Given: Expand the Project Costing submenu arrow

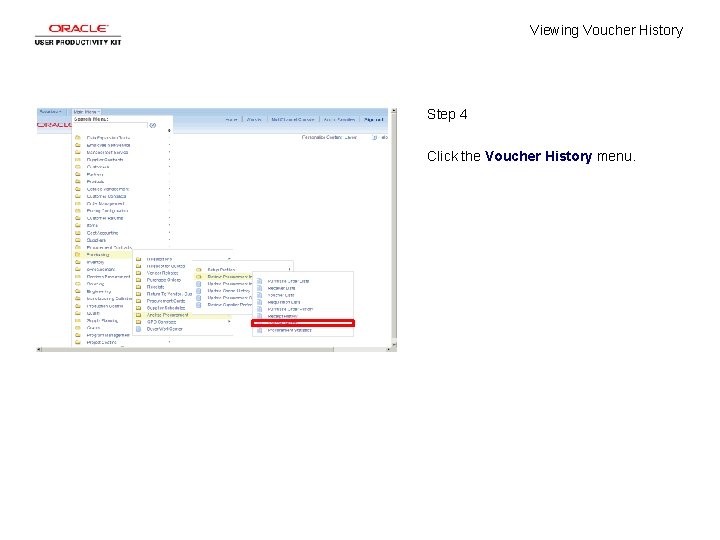Looking at the screenshot, I should 169,342.
